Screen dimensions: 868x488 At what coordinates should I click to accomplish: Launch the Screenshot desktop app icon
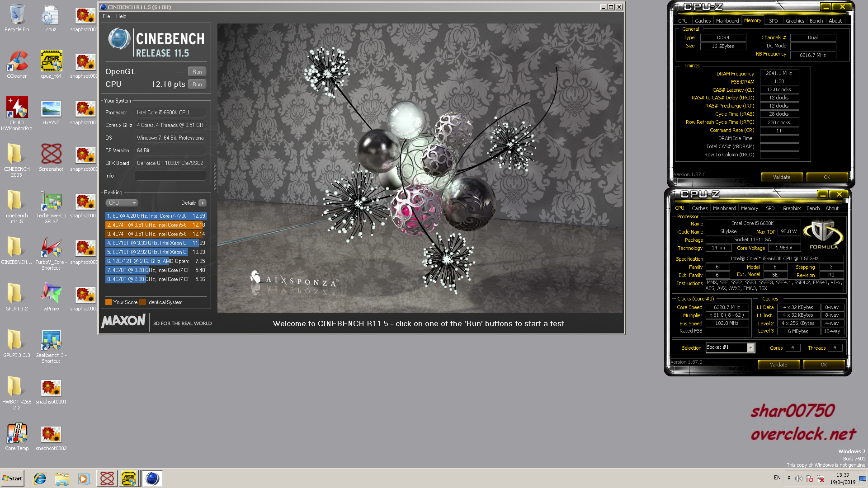point(51,158)
